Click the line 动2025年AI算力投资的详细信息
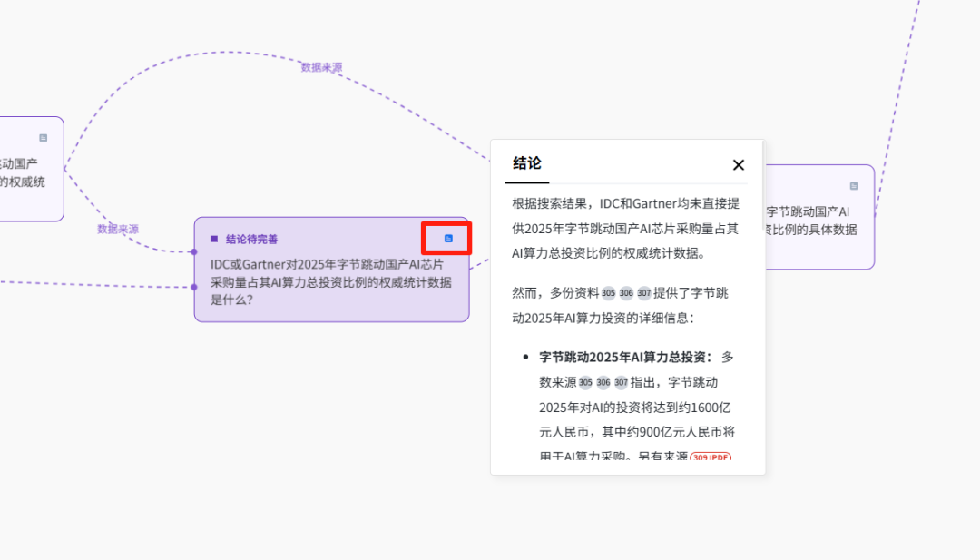The image size is (980, 560). tap(603, 318)
